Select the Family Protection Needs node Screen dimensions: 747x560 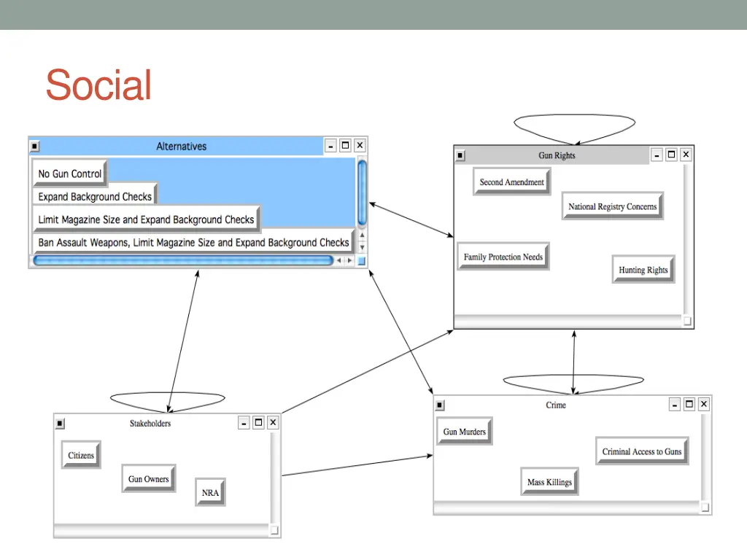503,257
